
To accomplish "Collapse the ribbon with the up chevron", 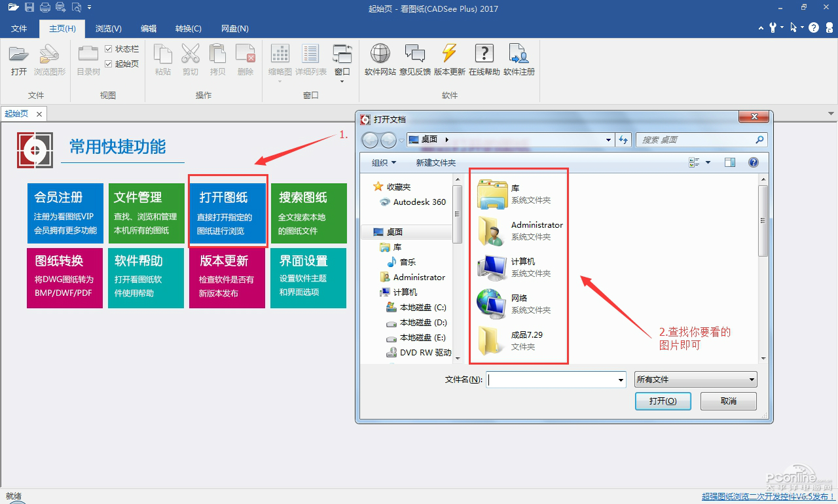I will [761, 28].
